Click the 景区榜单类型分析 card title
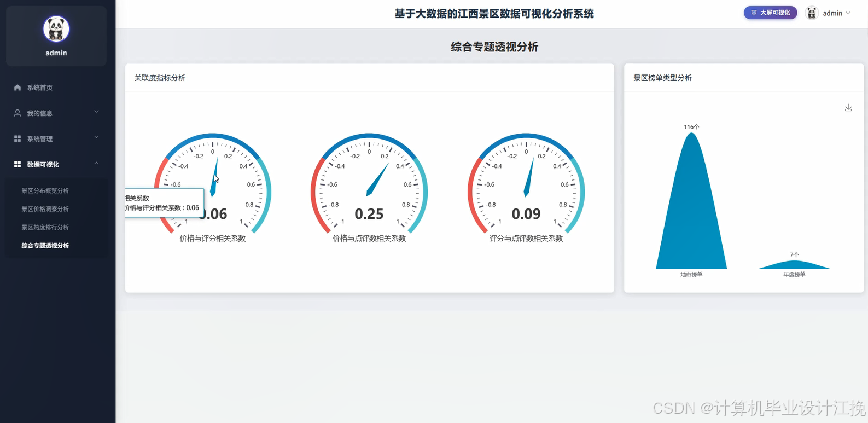Screen dimensions: 868x423 (x=662, y=78)
